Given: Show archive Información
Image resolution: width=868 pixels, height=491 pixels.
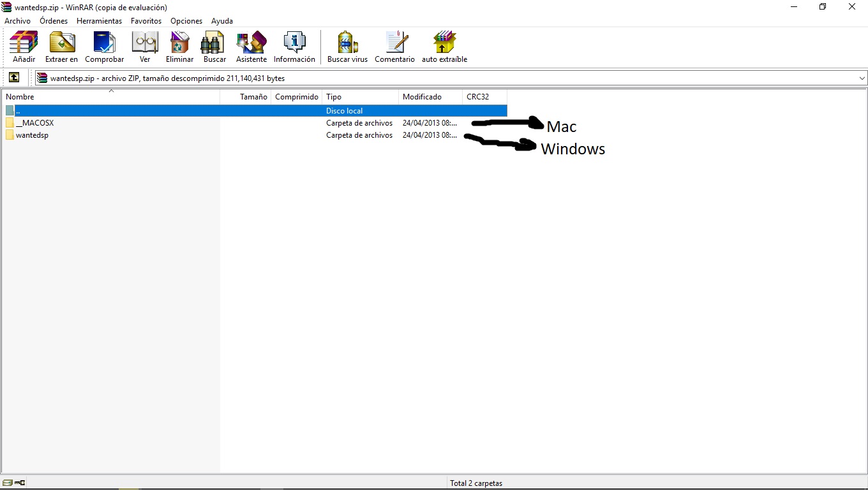Looking at the screenshot, I should 294,43.
